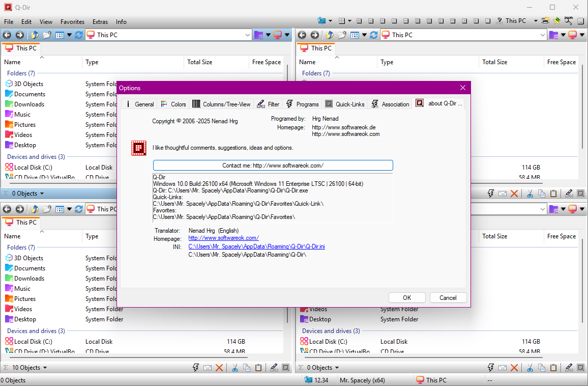The width and height of the screenshot is (588, 386).
Task: Switch to the Programs tab in Options
Action: click(x=302, y=104)
